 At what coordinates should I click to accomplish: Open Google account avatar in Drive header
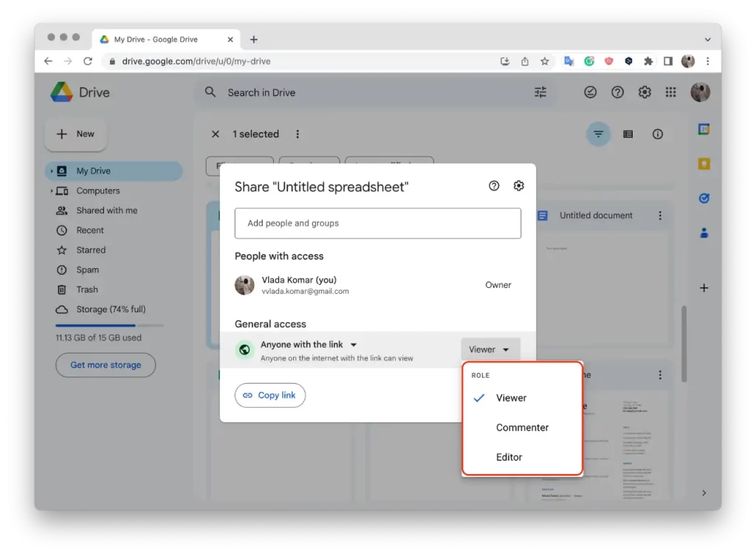point(700,92)
